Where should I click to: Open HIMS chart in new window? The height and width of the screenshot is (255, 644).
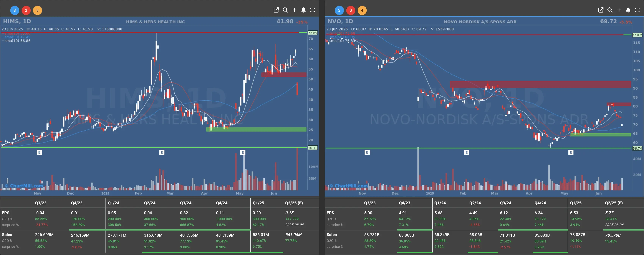276,10
